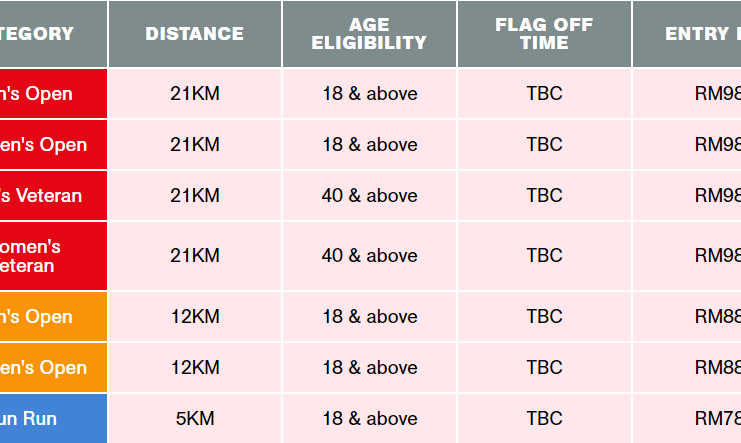Image resolution: width=741 pixels, height=443 pixels.
Task: Click the TBC cell in the Women's Veteran row
Action: click(x=544, y=256)
